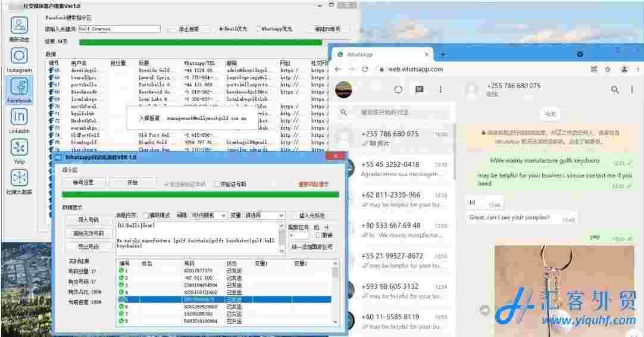Click the number list scrollbar up arrow
The width and height of the screenshot is (644, 337).
(335, 263)
